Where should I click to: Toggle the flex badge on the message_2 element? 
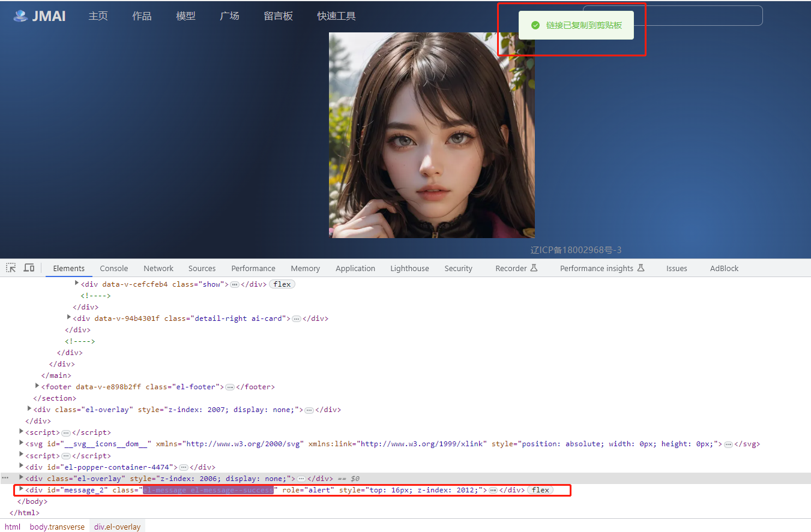(x=540, y=490)
